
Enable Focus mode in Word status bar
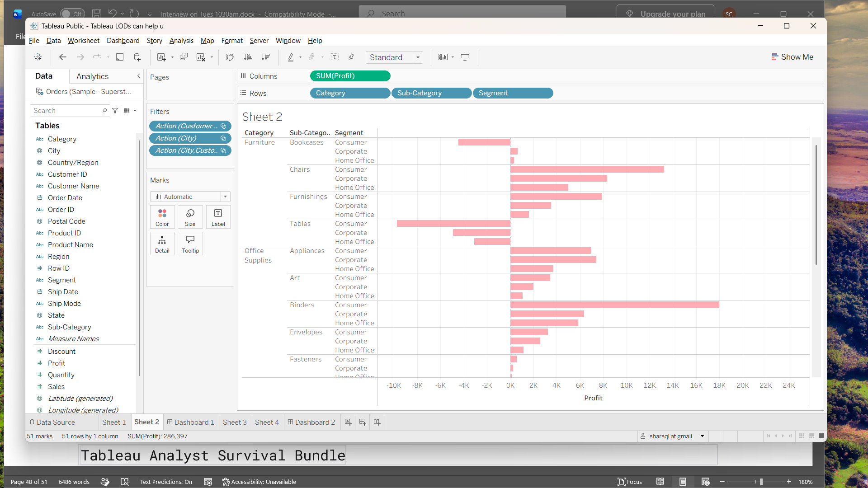point(630,482)
